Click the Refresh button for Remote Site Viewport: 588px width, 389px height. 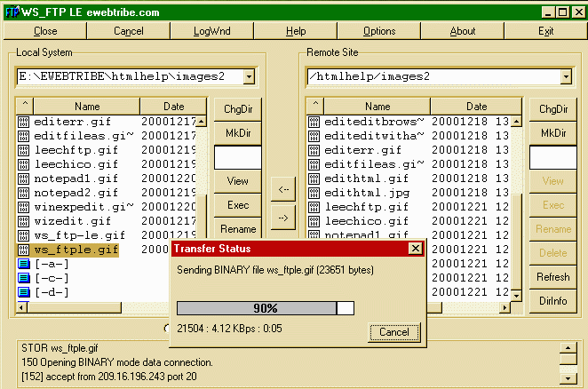(x=552, y=277)
